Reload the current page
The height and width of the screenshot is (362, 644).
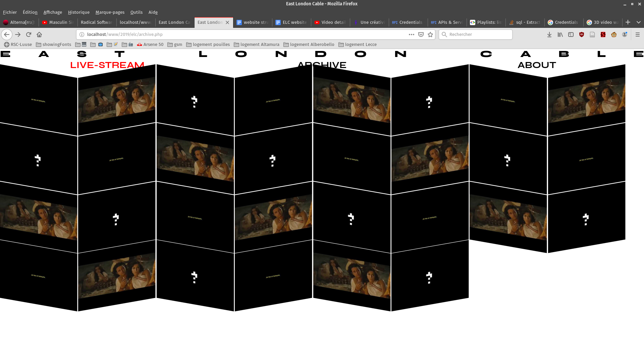click(x=29, y=35)
